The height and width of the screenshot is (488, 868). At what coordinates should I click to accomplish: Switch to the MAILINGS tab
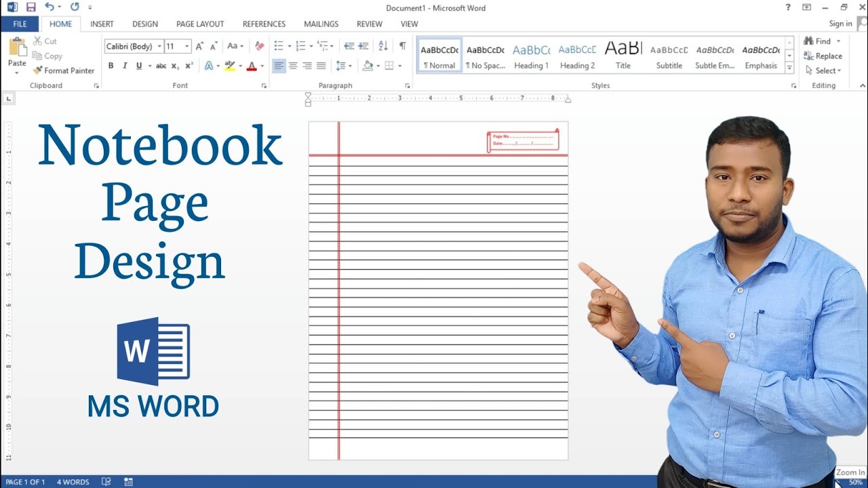pyautogui.click(x=321, y=24)
